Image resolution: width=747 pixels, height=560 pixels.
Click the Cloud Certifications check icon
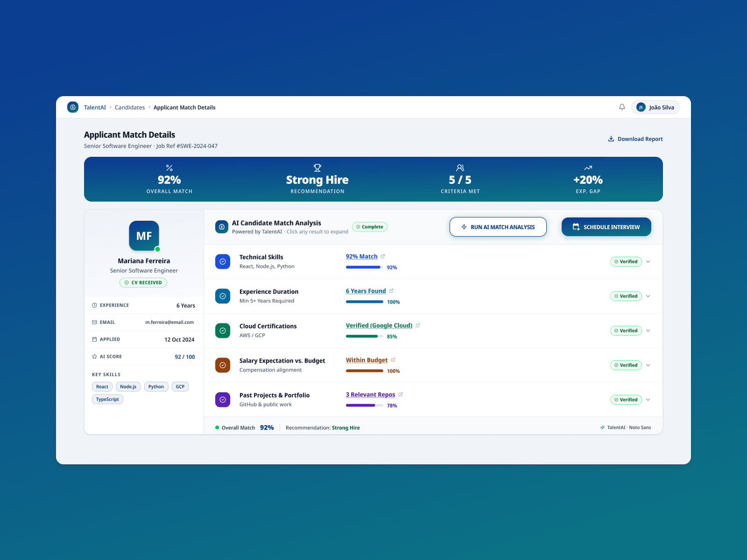223,331
